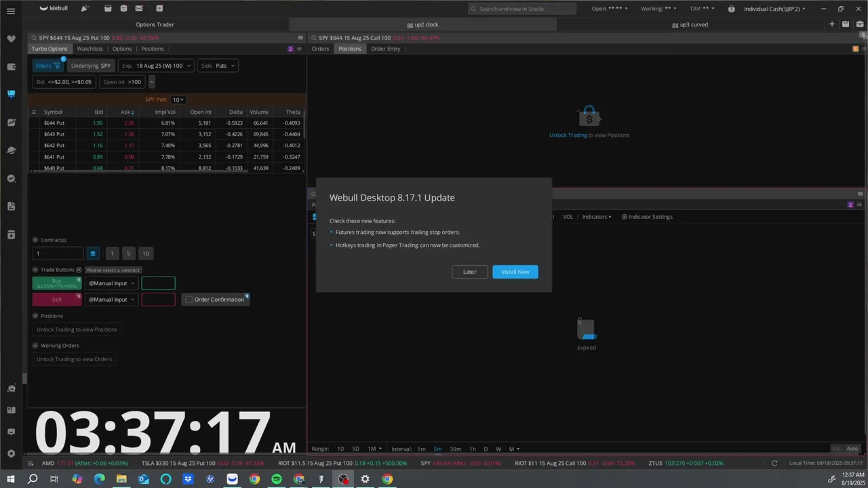Tick the Order Confirmation checkbox
Screen dimensions: 868x488
pos(189,300)
